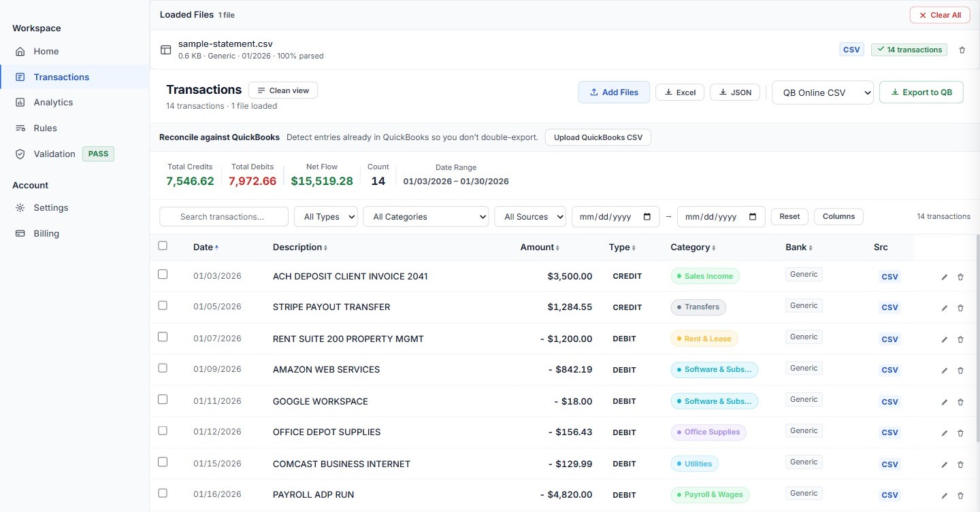The width and height of the screenshot is (980, 512).
Task: Open the All Types filter dropdown
Action: [326, 217]
